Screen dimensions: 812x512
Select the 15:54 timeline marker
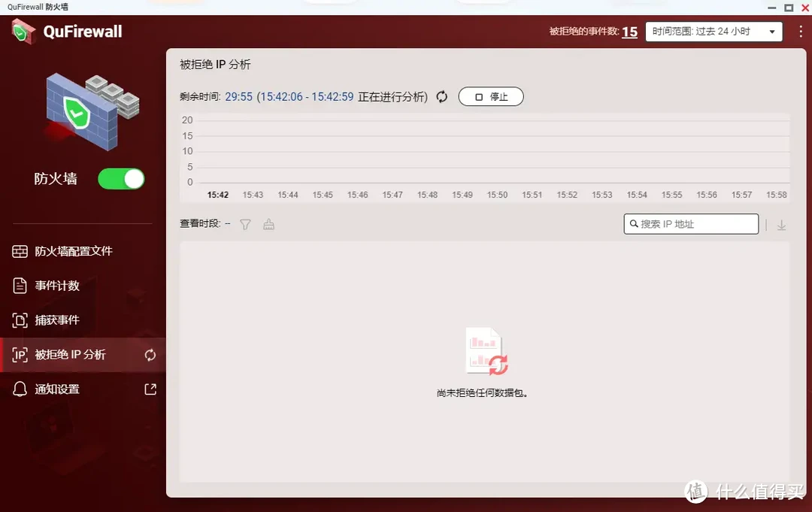(637, 195)
